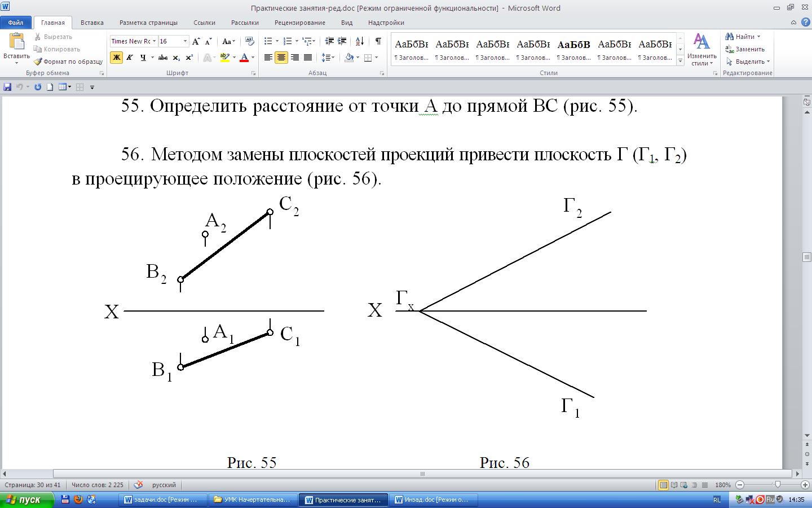
Task: Click the redo/repeat icon in Quick Access
Action: click(x=38, y=87)
